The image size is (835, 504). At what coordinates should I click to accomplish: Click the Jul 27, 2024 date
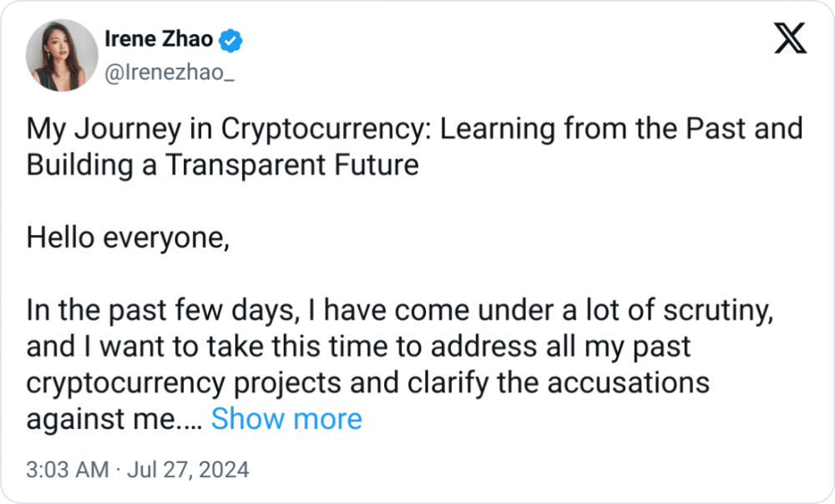(188, 470)
